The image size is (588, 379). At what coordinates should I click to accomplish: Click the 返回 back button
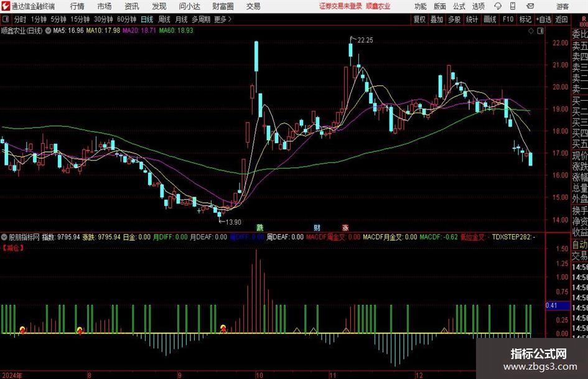click(x=561, y=19)
